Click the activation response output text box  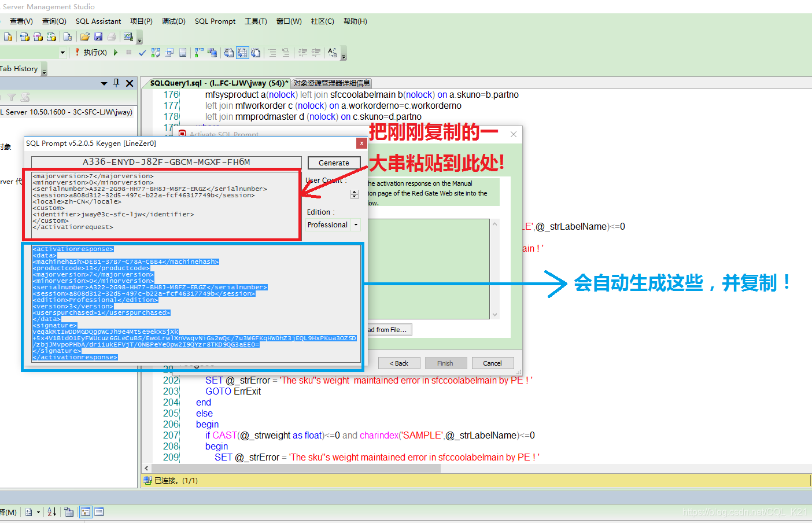(x=197, y=303)
